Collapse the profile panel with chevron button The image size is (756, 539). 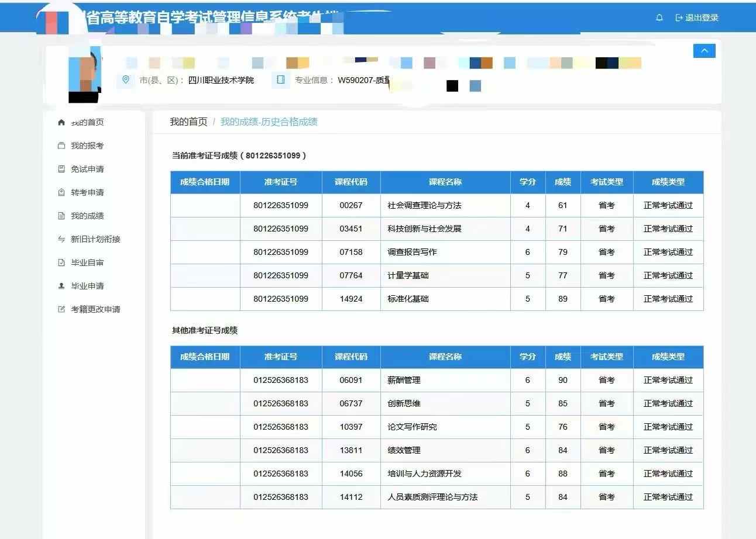pos(704,51)
